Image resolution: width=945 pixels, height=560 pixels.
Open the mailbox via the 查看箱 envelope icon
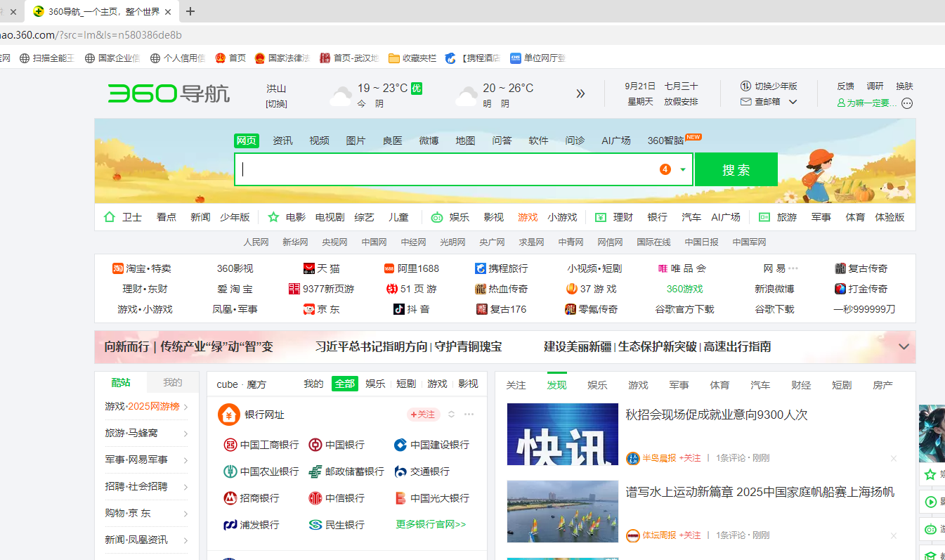click(x=746, y=101)
